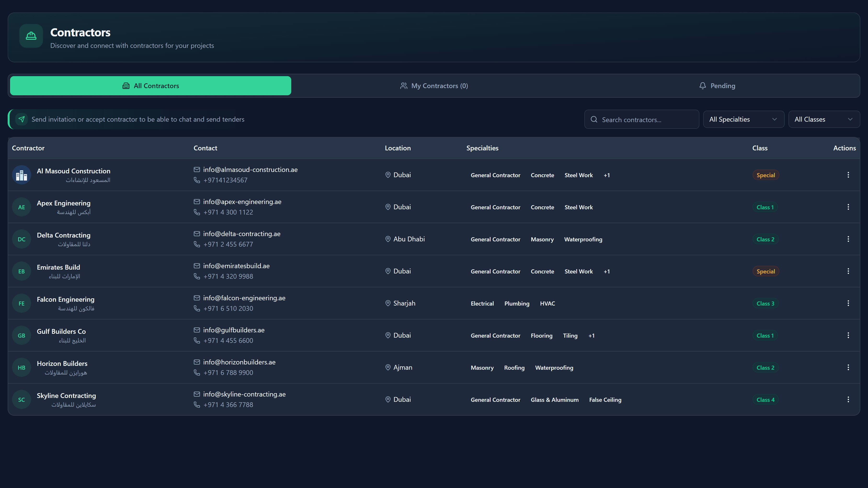Open actions menu for Gulf Builders Co

click(x=848, y=335)
